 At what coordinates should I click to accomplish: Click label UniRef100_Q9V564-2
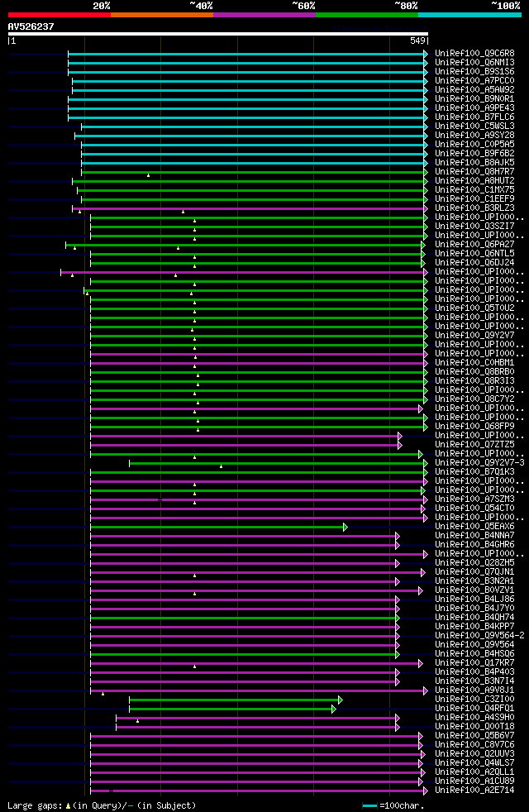(480, 636)
